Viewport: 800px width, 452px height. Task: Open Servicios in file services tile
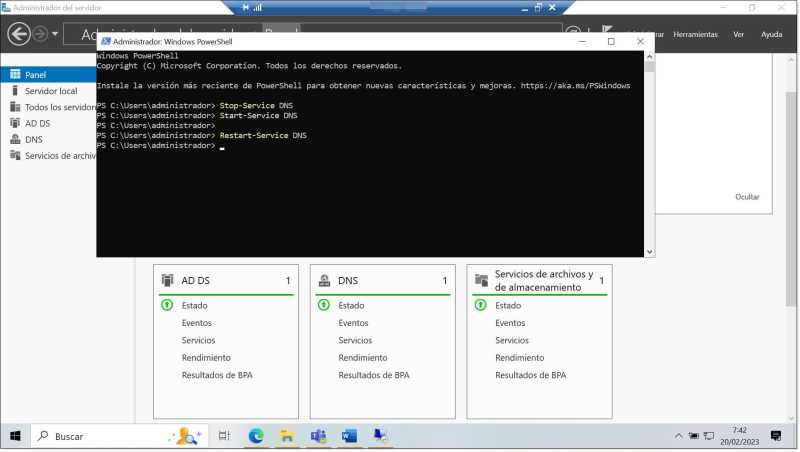(x=512, y=340)
